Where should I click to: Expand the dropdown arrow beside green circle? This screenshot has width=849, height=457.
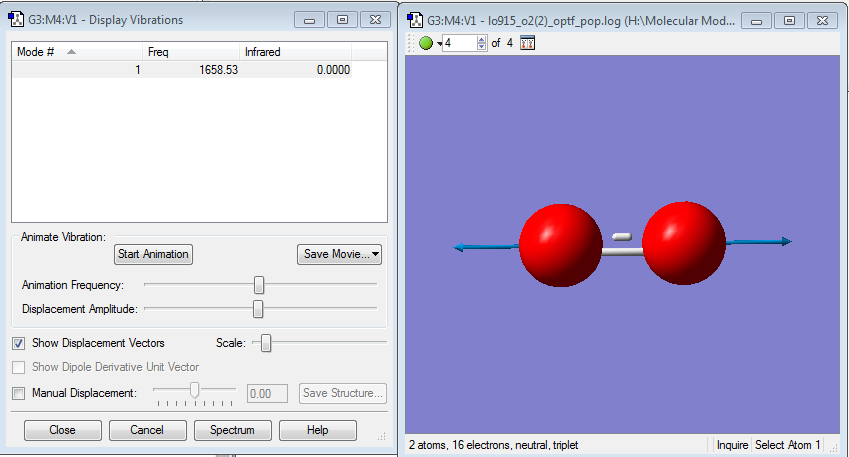click(439, 44)
